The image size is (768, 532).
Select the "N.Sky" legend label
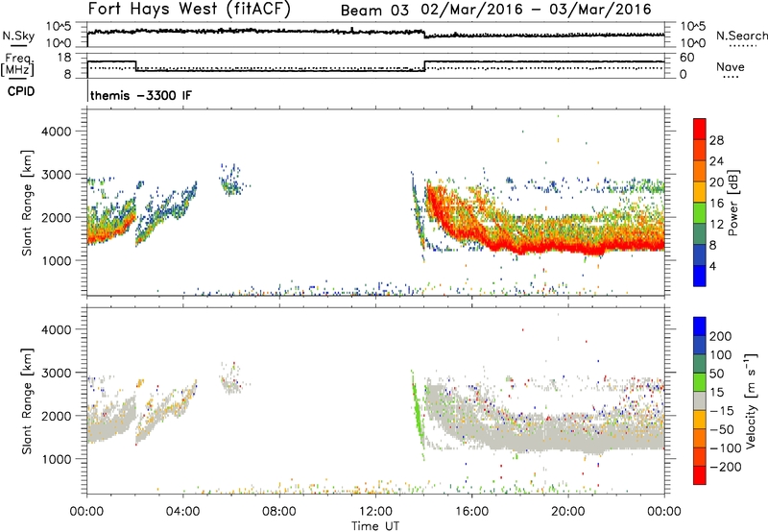coord(18,36)
